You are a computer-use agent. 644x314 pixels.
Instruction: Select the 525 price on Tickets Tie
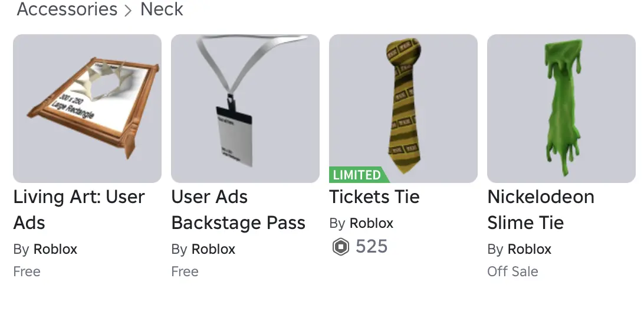click(372, 246)
